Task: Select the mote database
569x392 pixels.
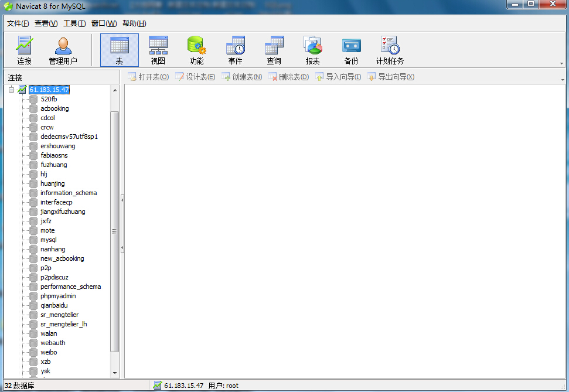Action: pyautogui.click(x=47, y=230)
